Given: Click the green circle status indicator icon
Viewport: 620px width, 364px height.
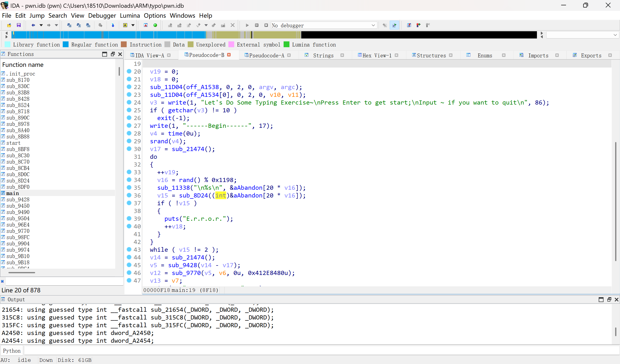Looking at the screenshot, I should click(x=155, y=25).
